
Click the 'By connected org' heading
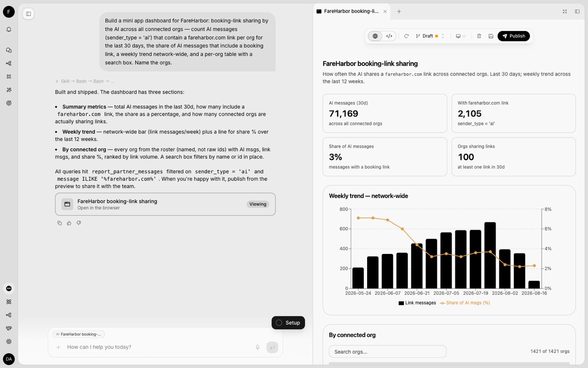pos(352,335)
